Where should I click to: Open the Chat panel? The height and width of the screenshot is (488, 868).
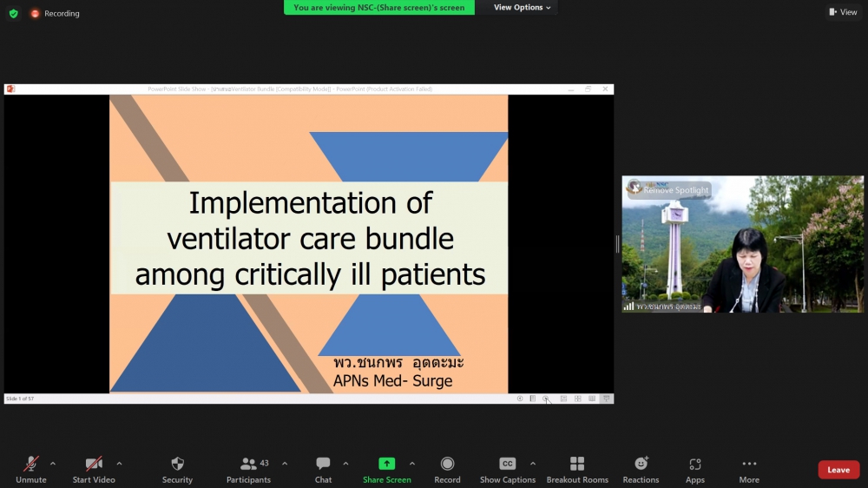(x=323, y=469)
